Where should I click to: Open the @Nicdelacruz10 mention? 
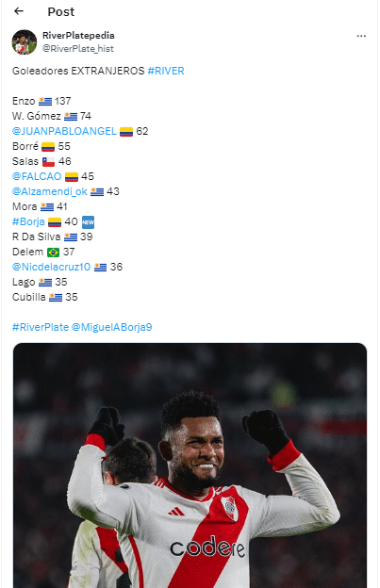point(52,267)
